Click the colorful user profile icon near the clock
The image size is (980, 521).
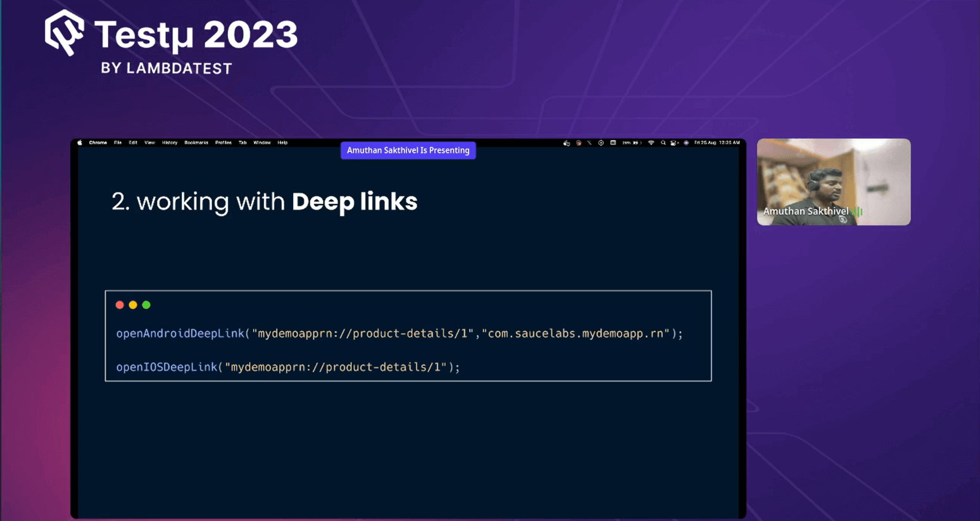(x=685, y=143)
